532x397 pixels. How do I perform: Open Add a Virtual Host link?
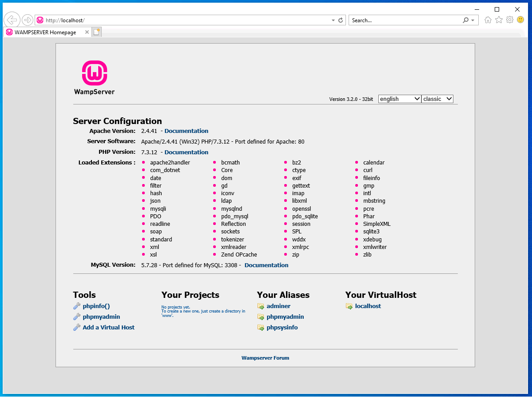pyautogui.click(x=108, y=327)
